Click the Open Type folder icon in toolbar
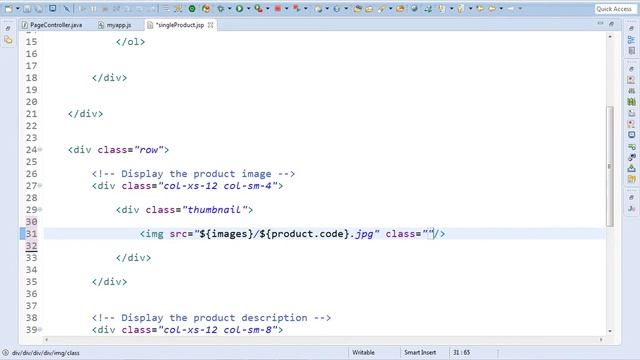The height and width of the screenshot is (360, 640). (358, 9)
